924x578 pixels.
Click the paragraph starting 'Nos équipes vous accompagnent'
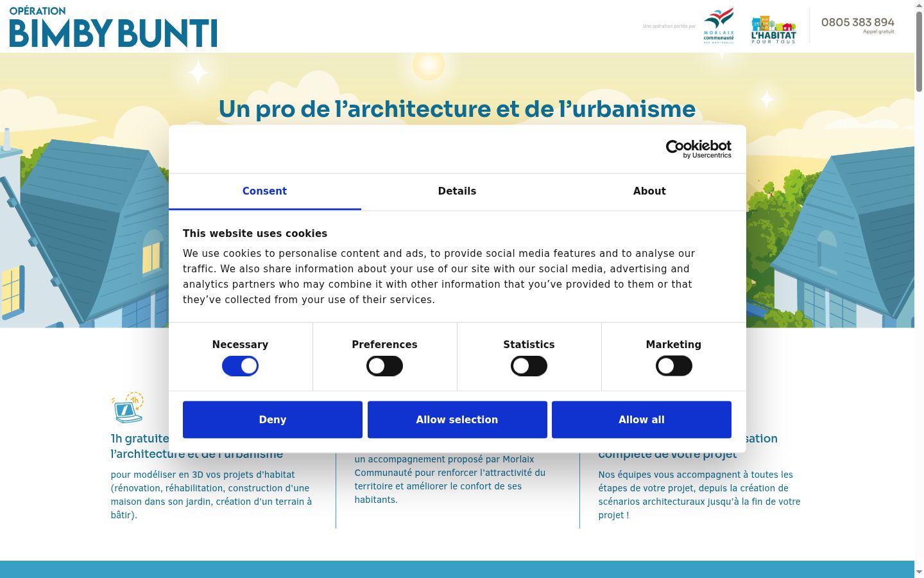(699, 495)
